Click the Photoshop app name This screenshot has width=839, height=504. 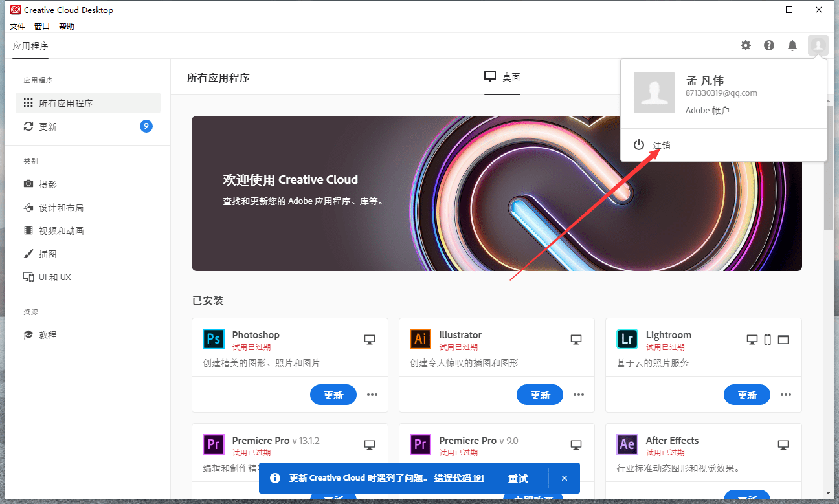256,335
